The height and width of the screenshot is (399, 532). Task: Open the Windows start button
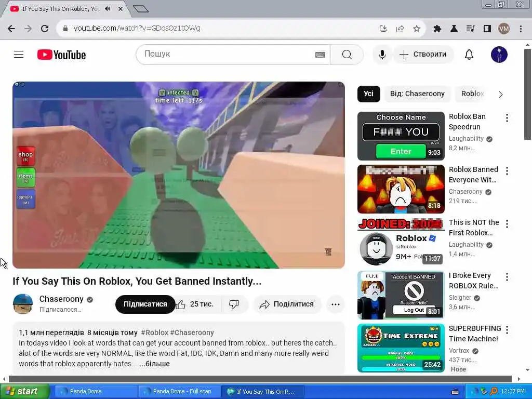[x=24, y=392]
